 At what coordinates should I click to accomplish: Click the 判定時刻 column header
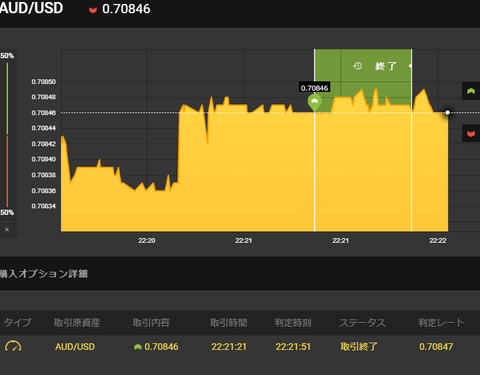coord(293,322)
